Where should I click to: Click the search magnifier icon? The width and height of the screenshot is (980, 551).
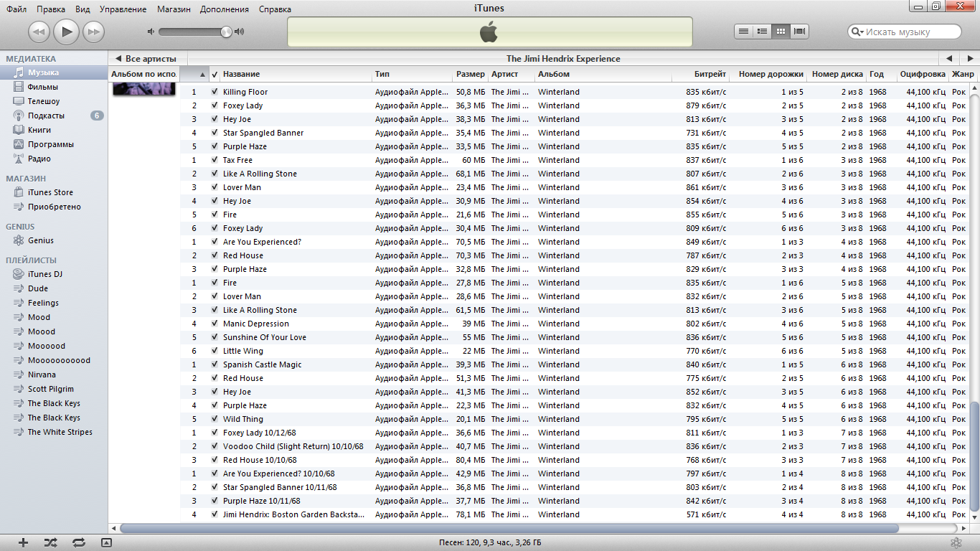[857, 32]
